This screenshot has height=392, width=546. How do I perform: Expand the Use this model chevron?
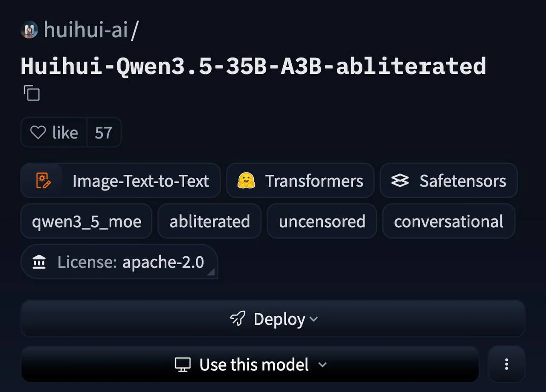coord(323,365)
